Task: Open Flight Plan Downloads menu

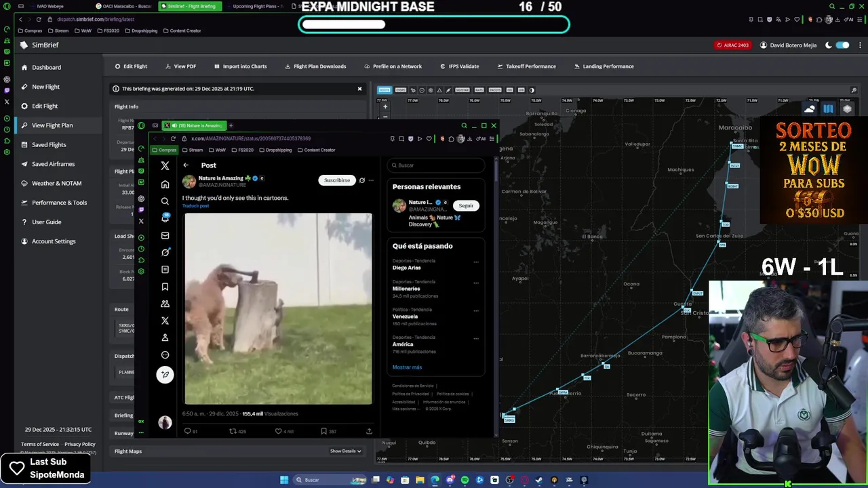Action: 315,66
